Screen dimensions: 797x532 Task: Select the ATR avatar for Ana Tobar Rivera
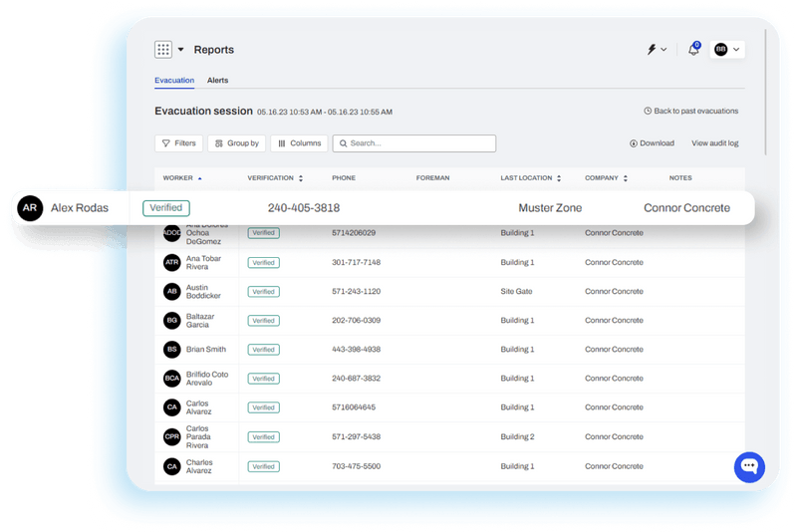171,262
